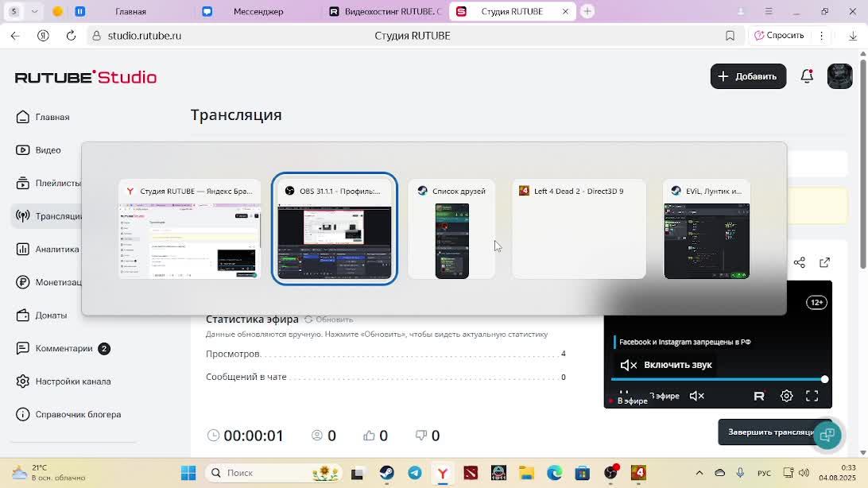Click the viewers count icon

(317, 436)
